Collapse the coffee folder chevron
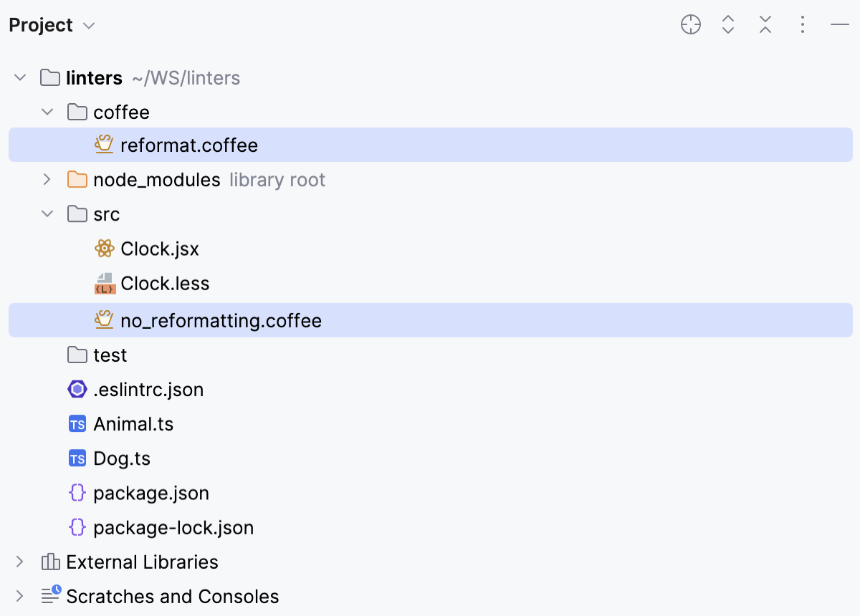This screenshot has width=860, height=616. click(47, 112)
